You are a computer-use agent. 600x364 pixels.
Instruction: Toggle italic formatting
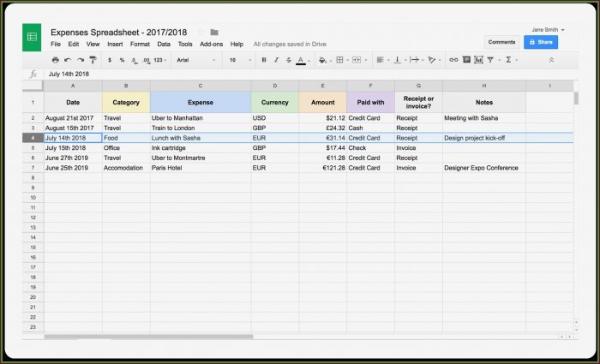pyautogui.click(x=276, y=60)
